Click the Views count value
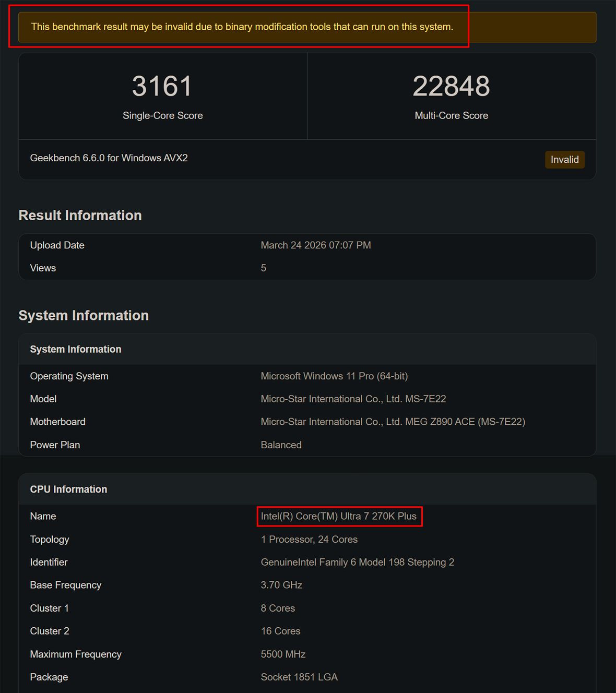The width and height of the screenshot is (616, 693). click(x=264, y=268)
